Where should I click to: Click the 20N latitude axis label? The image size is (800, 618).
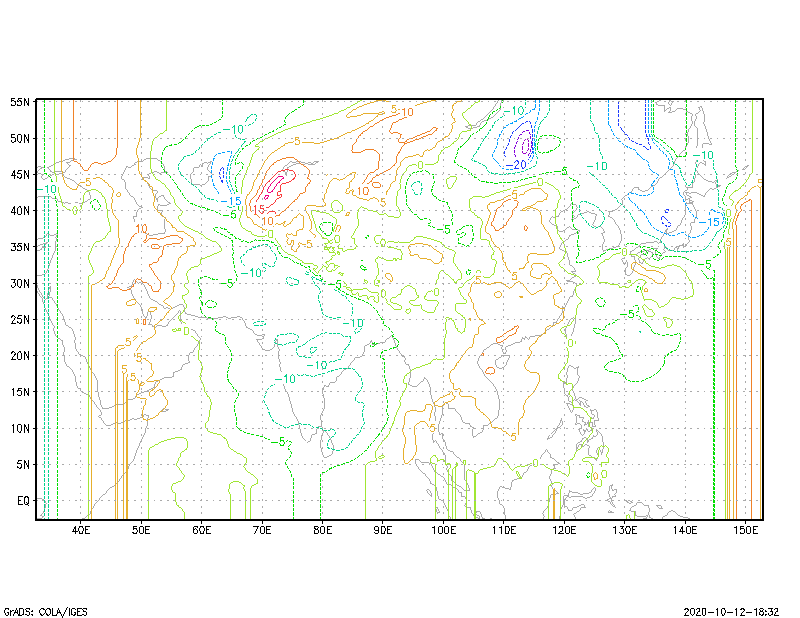tap(20, 356)
